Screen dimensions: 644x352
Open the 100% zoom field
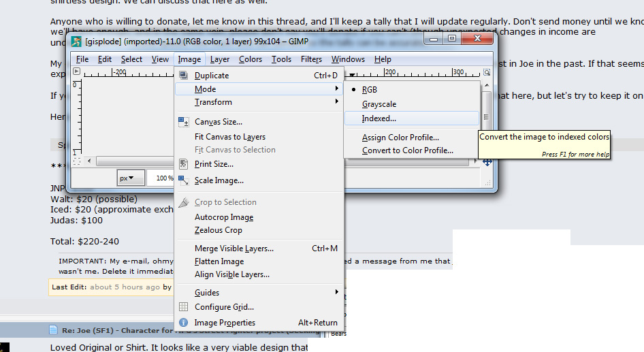[161, 178]
